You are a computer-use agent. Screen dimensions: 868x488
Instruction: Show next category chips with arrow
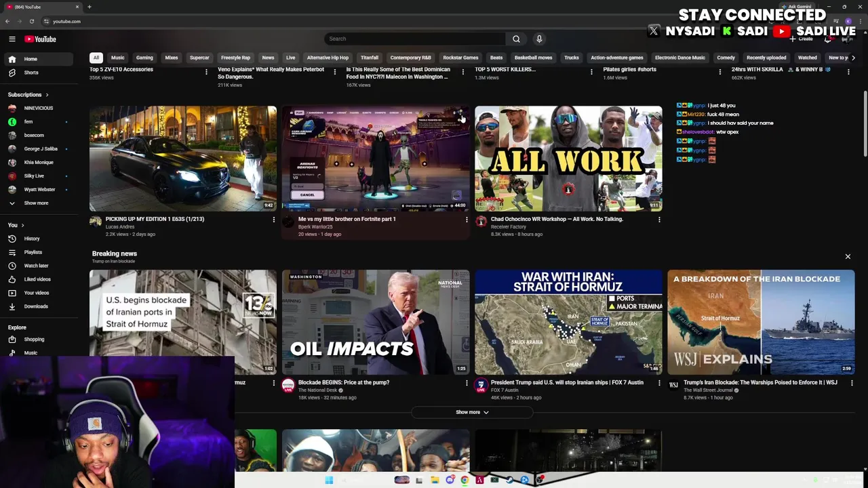point(853,58)
